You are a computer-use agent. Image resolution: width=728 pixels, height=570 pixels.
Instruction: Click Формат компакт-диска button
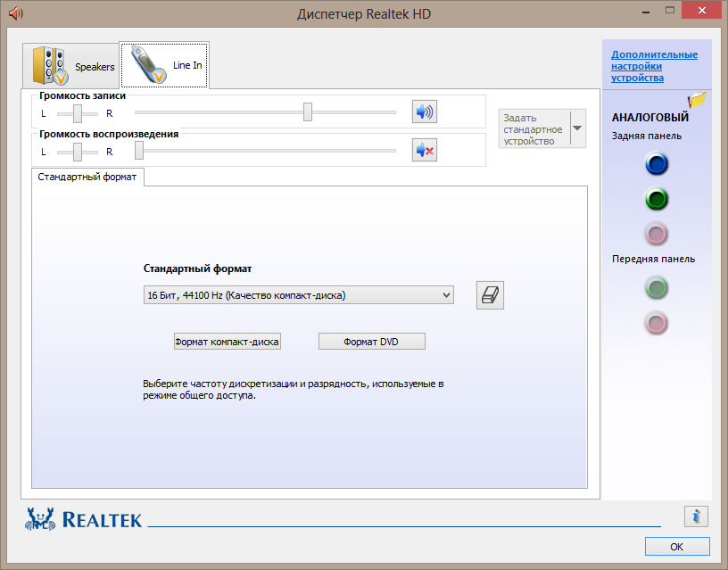coord(227,342)
